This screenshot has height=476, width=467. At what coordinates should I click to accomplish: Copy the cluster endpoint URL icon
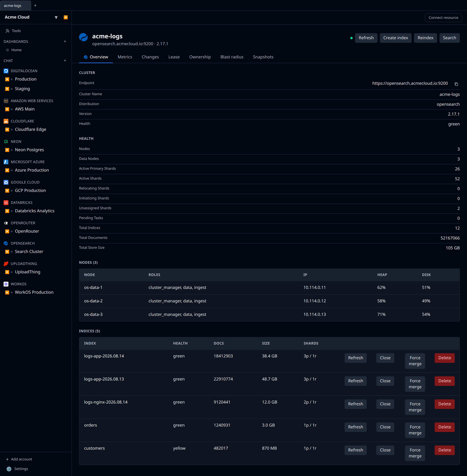click(456, 84)
